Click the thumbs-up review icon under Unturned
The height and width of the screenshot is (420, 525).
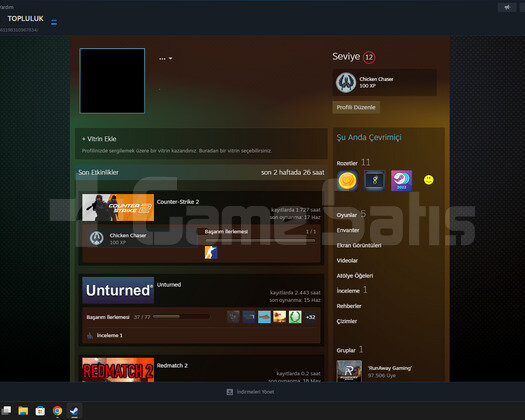coord(90,335)
